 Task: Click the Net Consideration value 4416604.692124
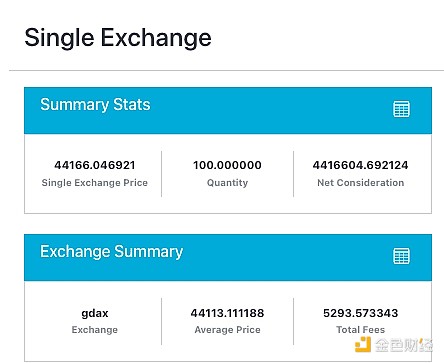click(360, 165)
